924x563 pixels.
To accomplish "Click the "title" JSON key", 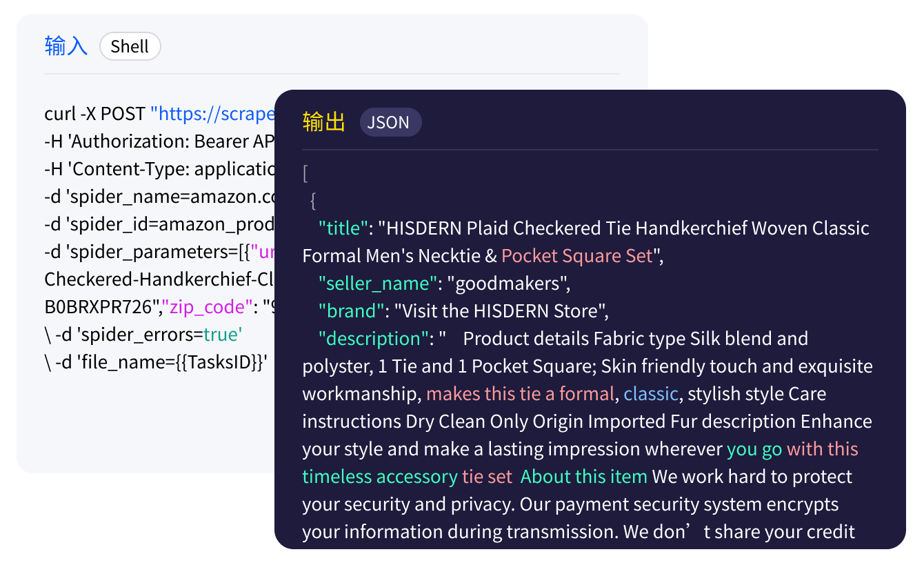I will click(343, 228).
